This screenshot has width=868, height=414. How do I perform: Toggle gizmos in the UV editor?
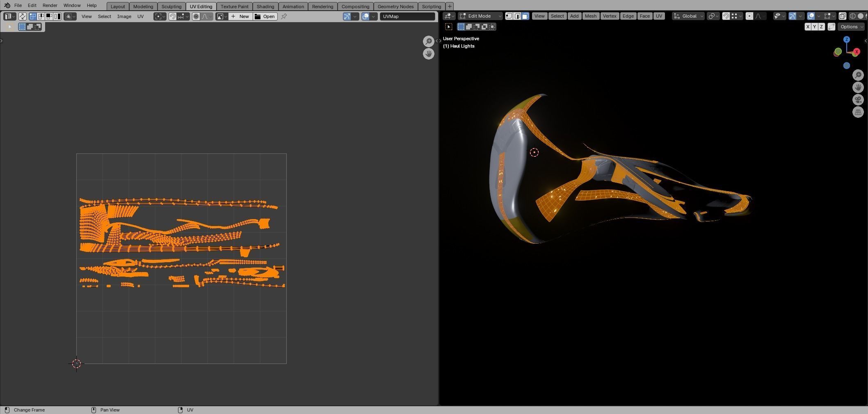pyautogui.click(x=347, y=16)
